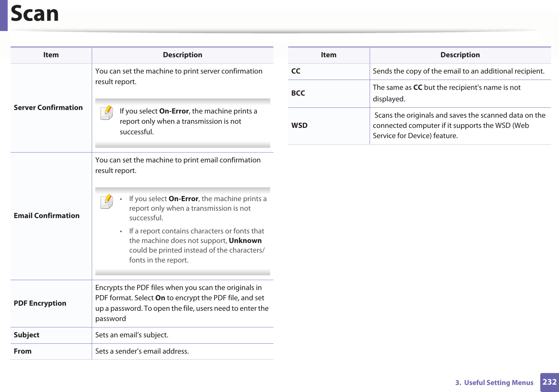Select the Email Confirmation item cell
559x392 pixels.
click(47, 216)
